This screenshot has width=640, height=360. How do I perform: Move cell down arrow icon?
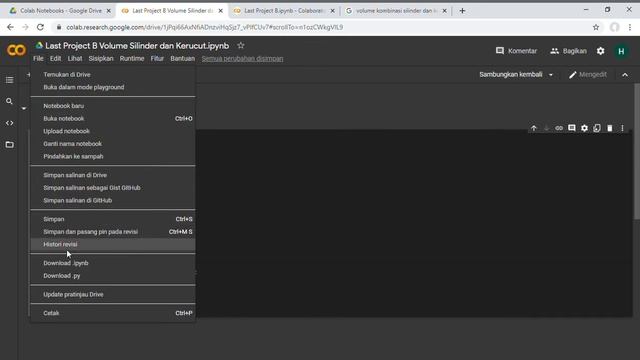[x=546, y=128]
